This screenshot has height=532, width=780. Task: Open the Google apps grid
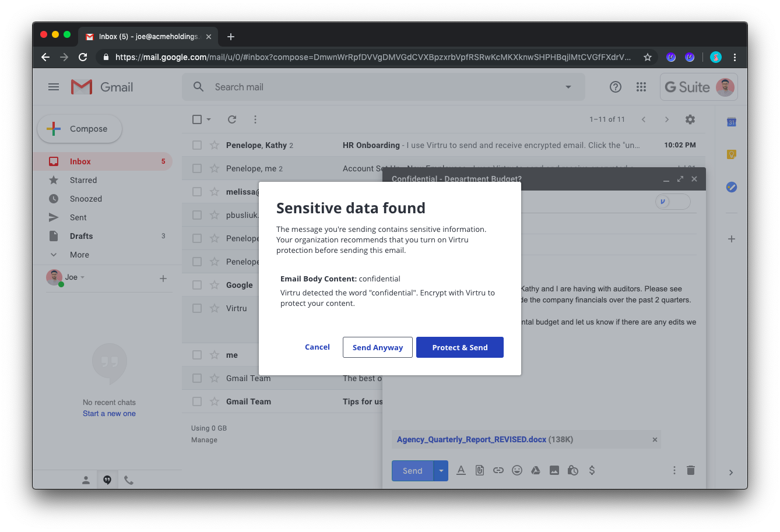pyautogui.click(x=641, y=87)
